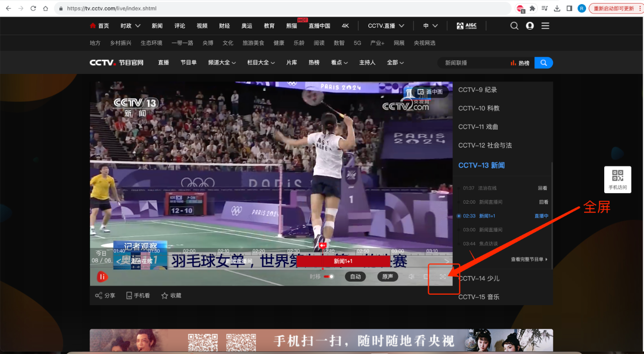This screenshot has height=354, width=644.
Task: Click the red 新闻1+1 timeline segment
Action: (x=343, y=261)
